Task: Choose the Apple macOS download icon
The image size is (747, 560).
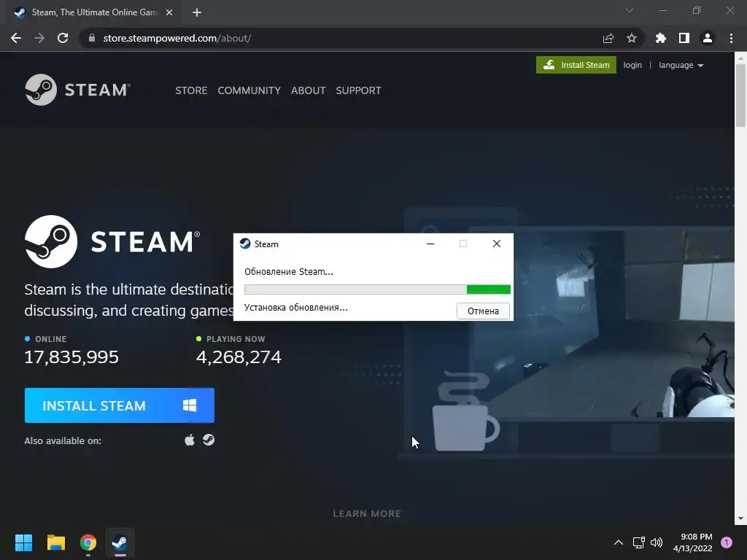Action: tap(190, 440)
